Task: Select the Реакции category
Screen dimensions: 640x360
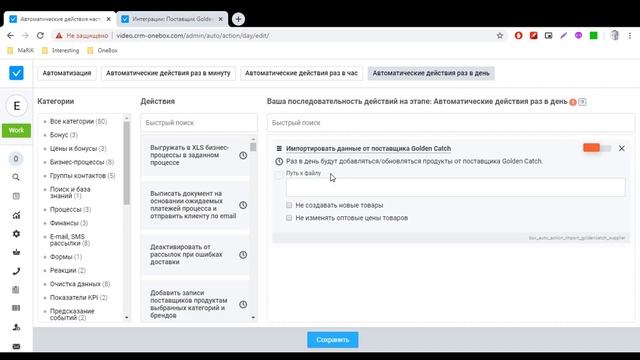Action: (x=68, y=270)
